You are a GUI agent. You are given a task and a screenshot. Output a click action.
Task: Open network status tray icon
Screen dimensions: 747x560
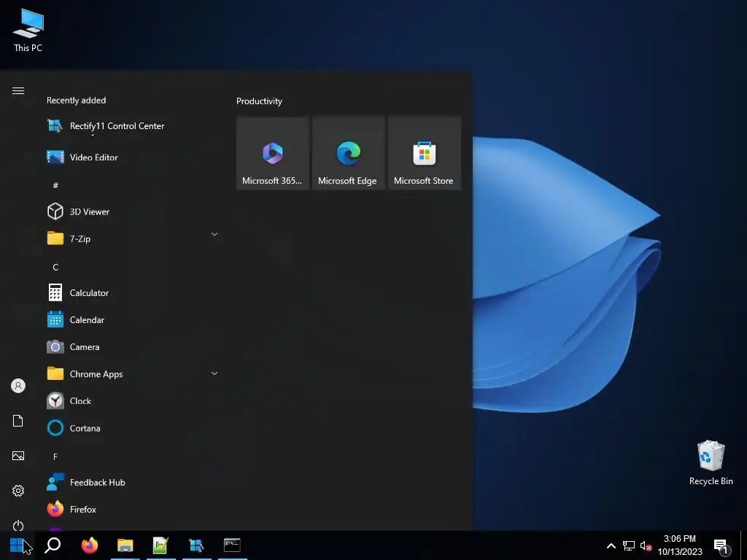click(629, 545)
